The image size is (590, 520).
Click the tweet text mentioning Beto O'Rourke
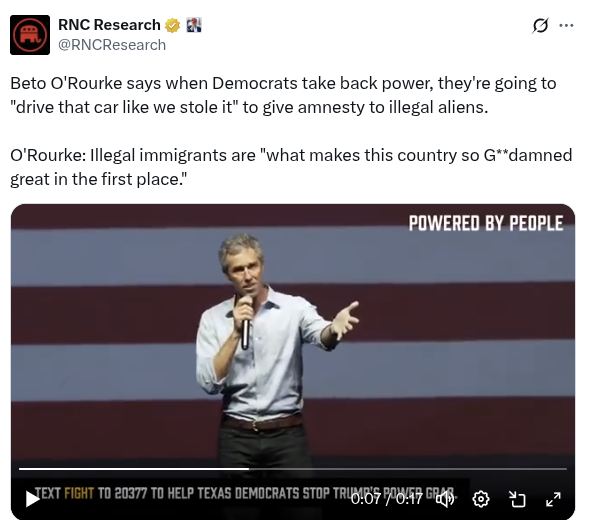(283, 95)
